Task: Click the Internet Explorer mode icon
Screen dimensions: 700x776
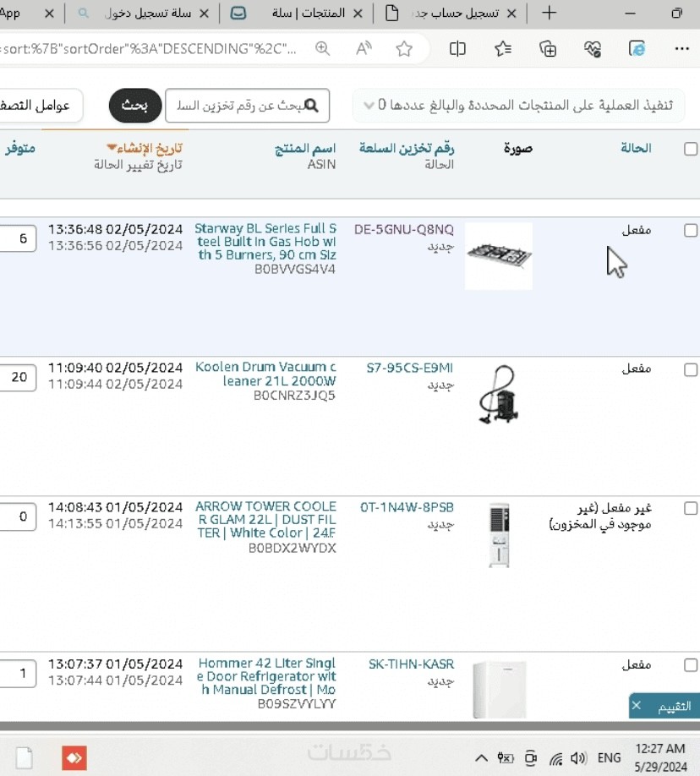Action: pyautogui.click(x=637, y=48)
